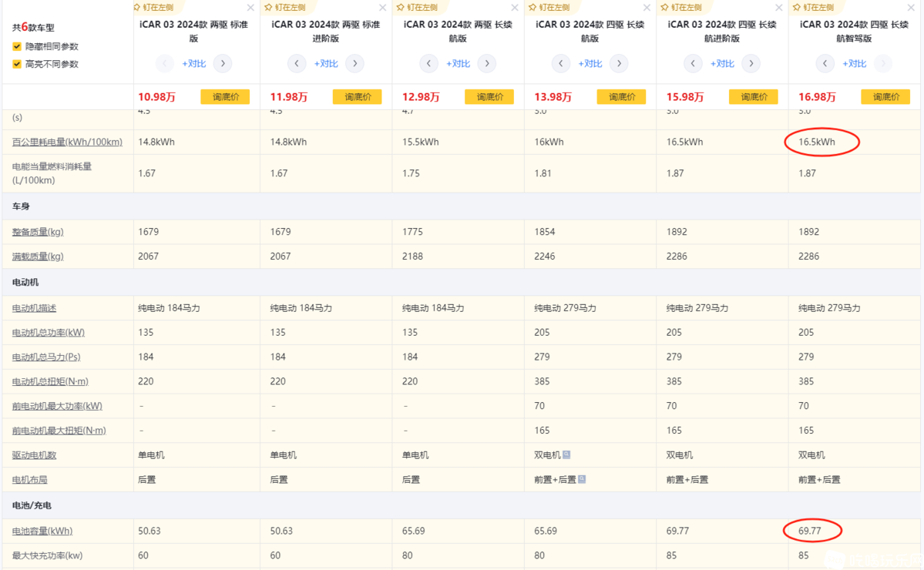The image size is (924, 570).
Task: Remove the 15.98万 四驱 长续航进阶版 column with its X
Action: (778, 8)
